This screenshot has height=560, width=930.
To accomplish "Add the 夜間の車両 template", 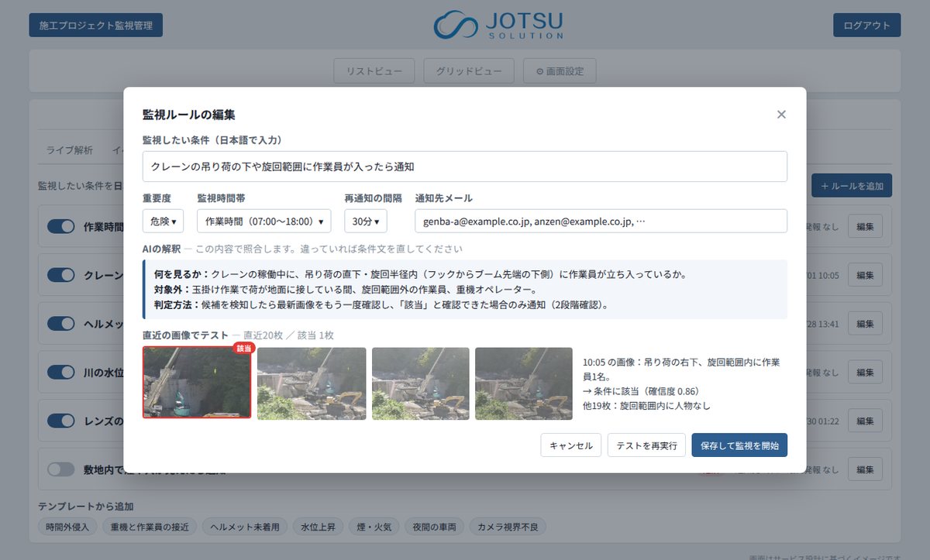I will coord(436,527).
